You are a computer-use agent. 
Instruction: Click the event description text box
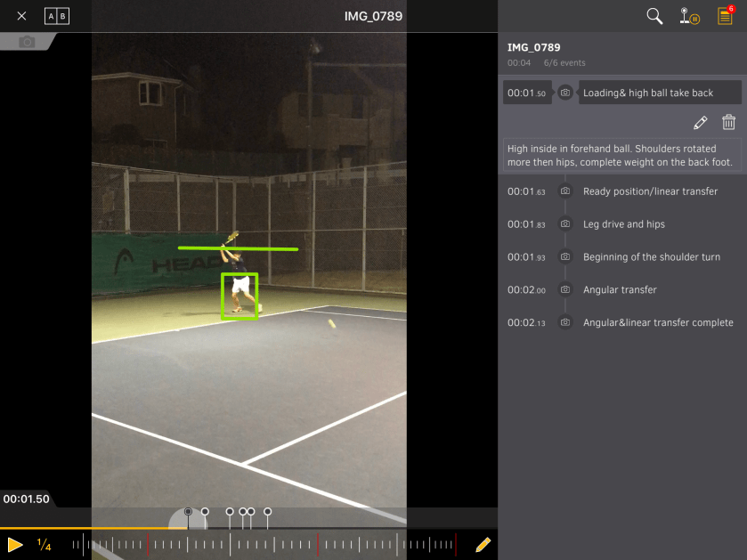(621, 155)
